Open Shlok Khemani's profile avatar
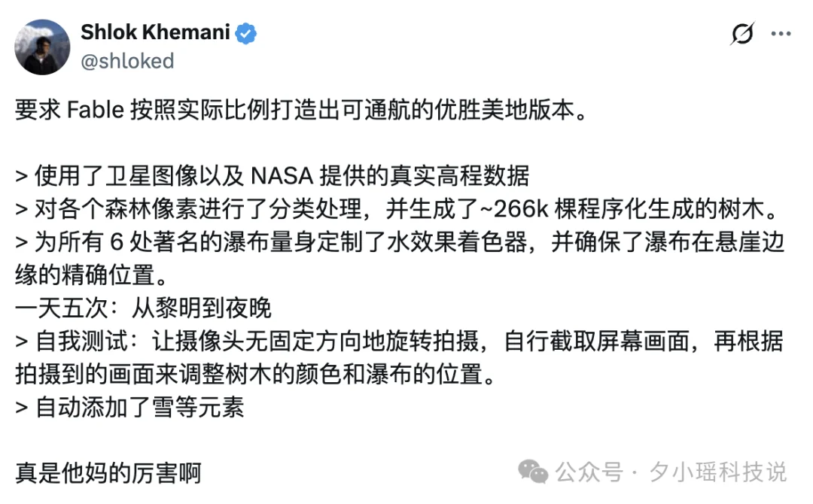 (42, 47)
